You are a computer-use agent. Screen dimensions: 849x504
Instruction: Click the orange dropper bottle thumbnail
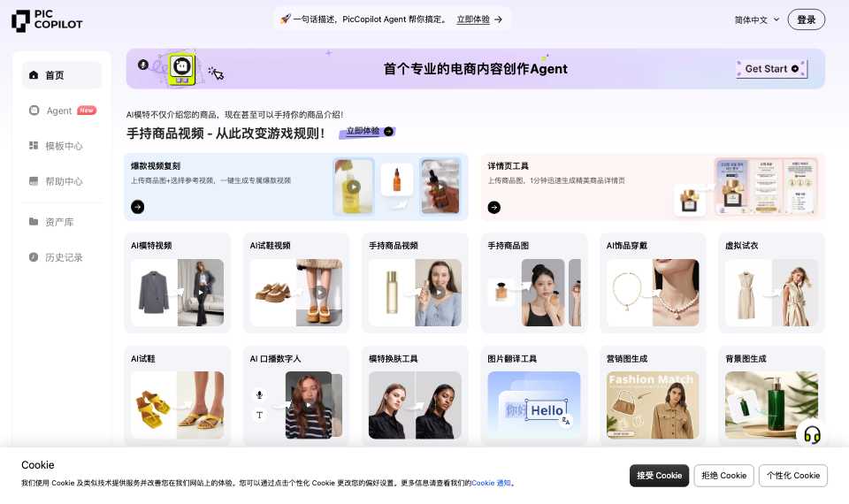[396, 179]
